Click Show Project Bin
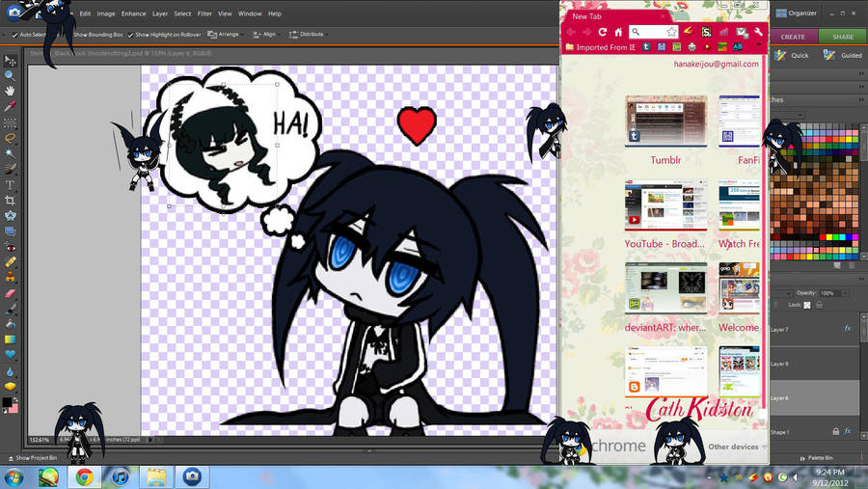Screen dimensions: 868x489 click(33, 458)
